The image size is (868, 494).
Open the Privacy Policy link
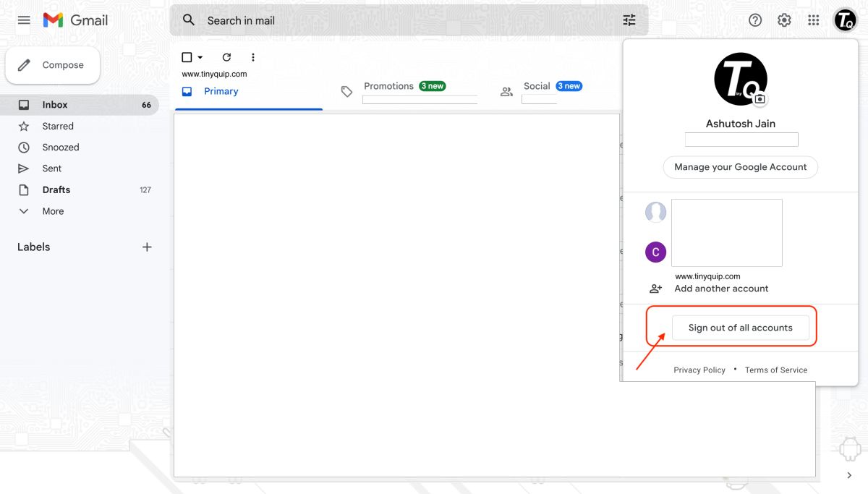(699, 370)
